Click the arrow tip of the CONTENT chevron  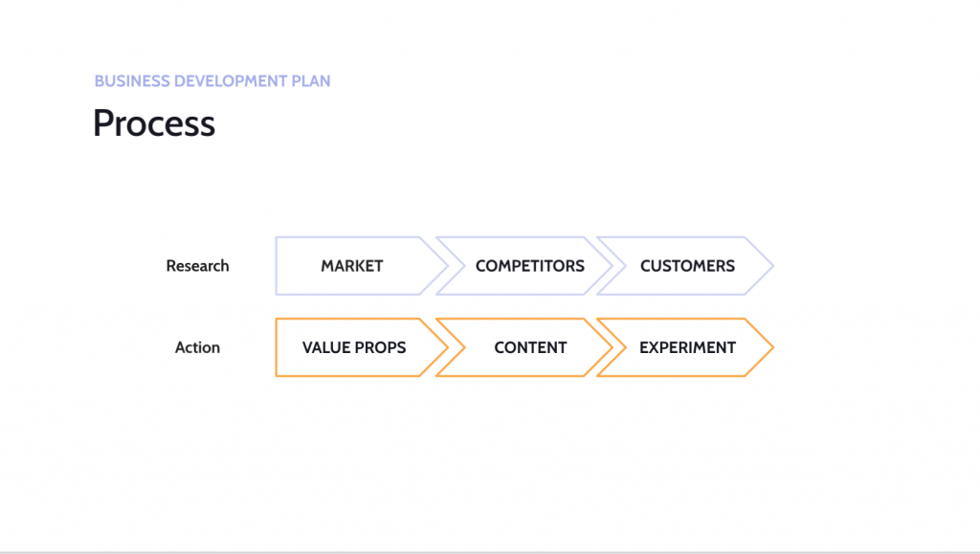[x=611, y=347]
